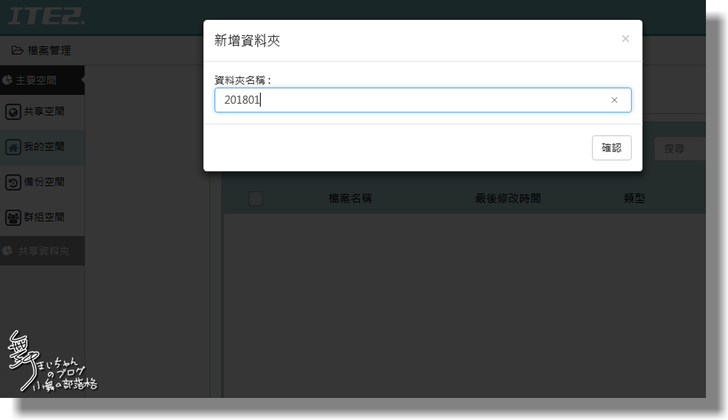
Task: Open the 群組空間 group icon
Action: point(13,217)
